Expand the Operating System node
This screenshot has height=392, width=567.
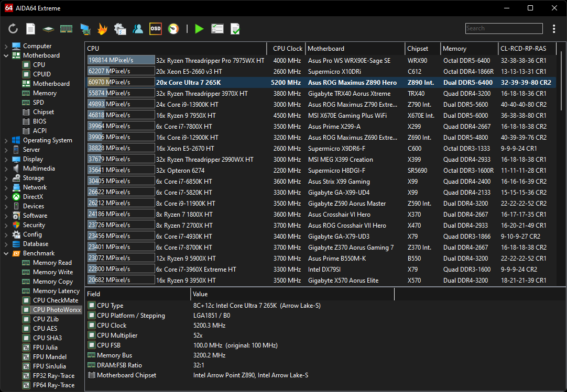click(x=6, y=141)
